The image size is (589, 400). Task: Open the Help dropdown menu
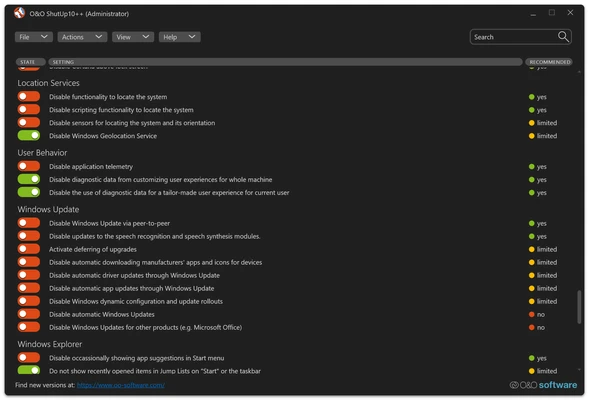click(x=179, y=37)
